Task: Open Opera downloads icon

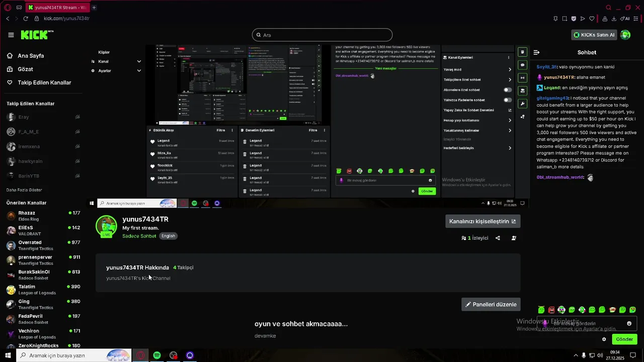Action: tap(614, 19)
